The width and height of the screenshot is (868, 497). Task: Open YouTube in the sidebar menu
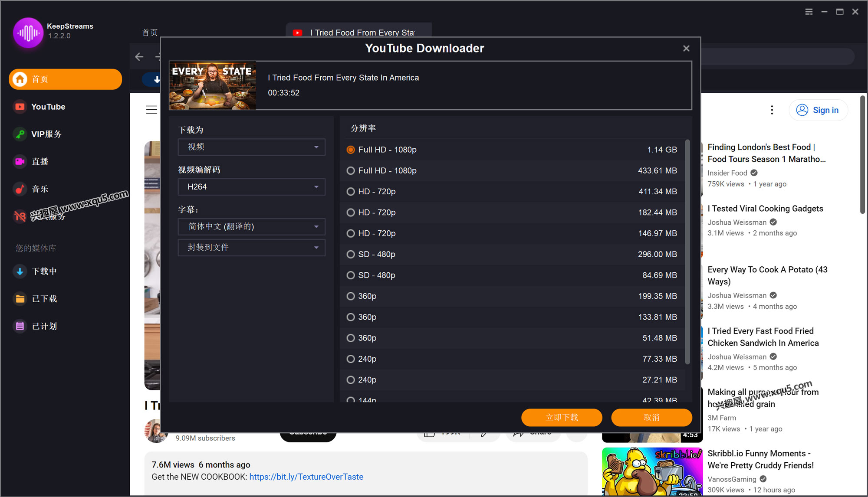65,107
